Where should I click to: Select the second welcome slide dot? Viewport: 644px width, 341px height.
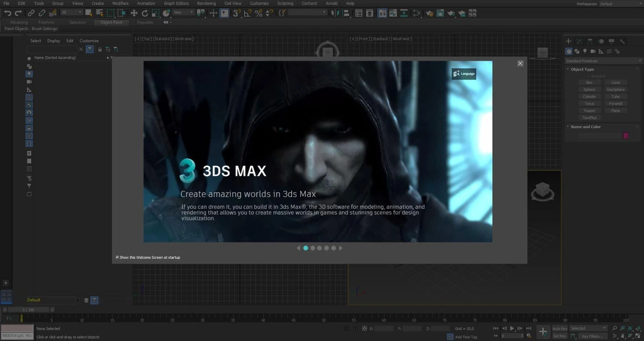click(312, 248)
